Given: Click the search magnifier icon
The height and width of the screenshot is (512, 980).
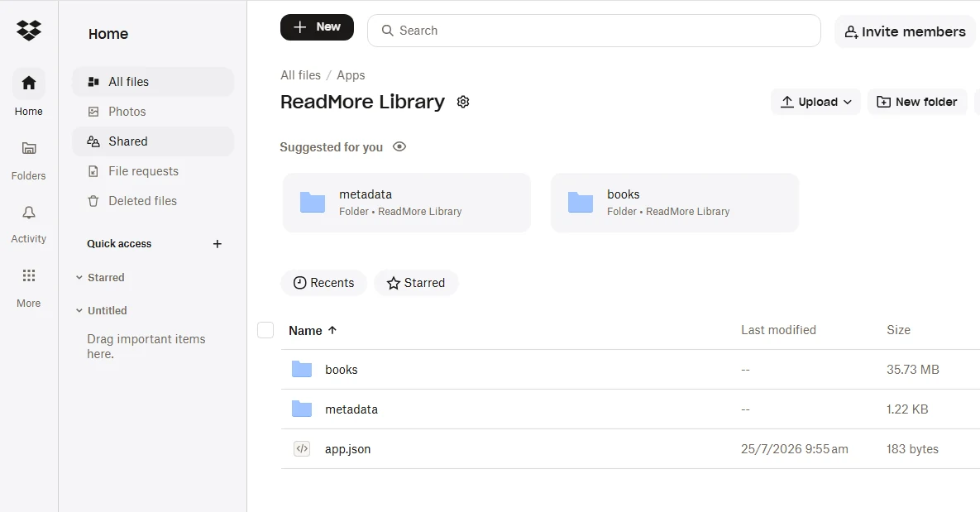Looking at the screenshot, I should click(388, 31).
